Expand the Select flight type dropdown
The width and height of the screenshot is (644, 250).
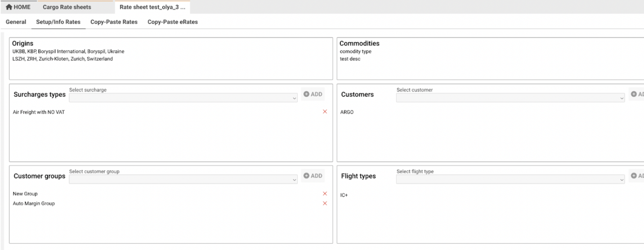[x=510, y=179]
